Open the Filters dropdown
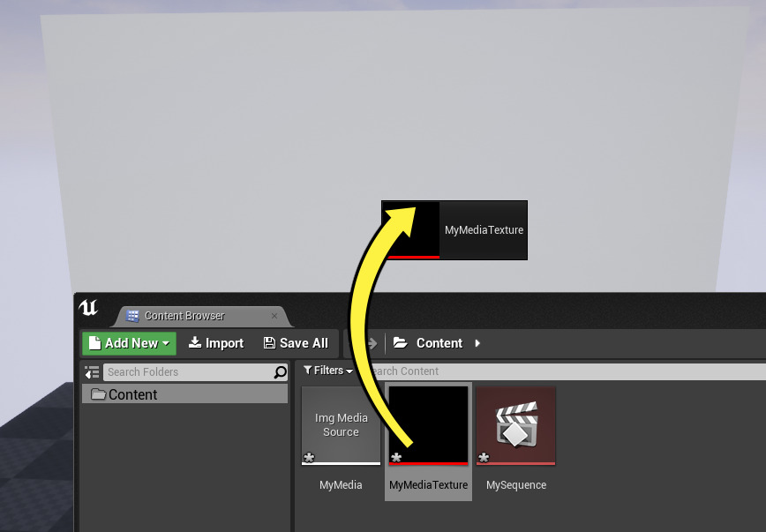 pos(327,371)
